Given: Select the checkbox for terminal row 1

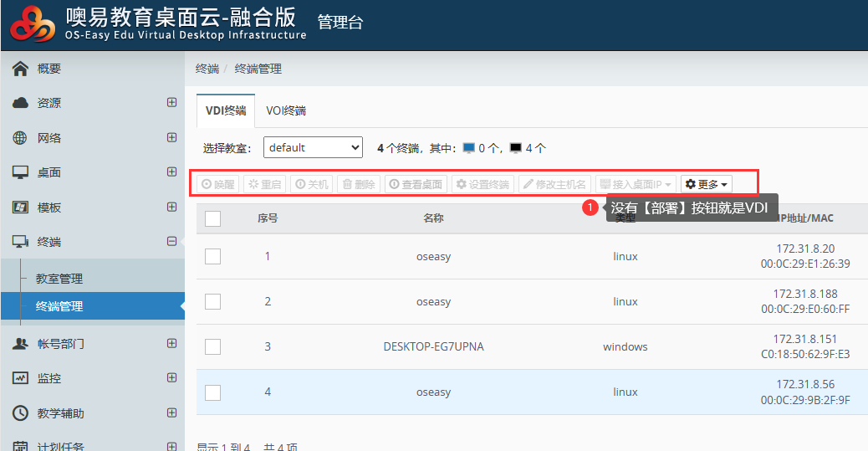Looking at the screenshot, I should [x=212, y=256].
